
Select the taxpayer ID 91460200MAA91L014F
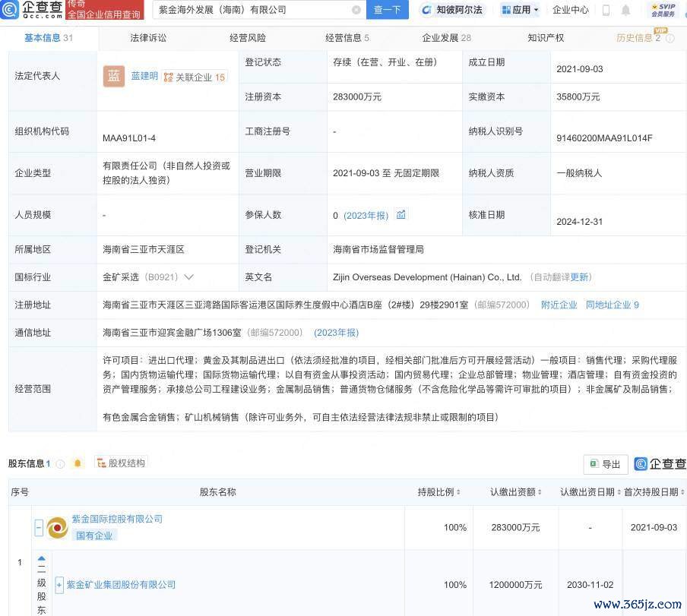point(604,138)
